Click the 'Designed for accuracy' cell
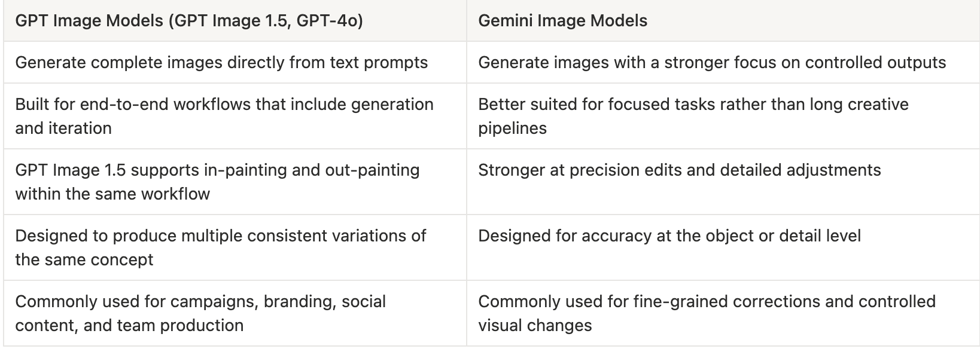 point(669,236)
